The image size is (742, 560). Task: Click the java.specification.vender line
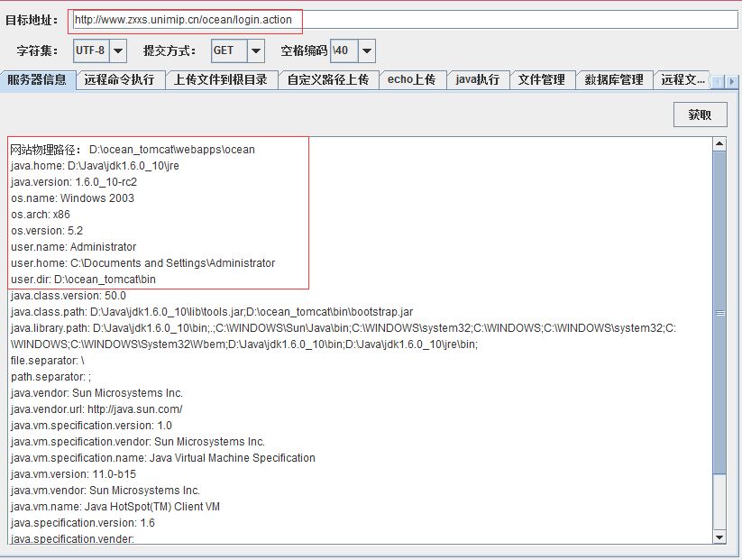click(x=72, y=538)
